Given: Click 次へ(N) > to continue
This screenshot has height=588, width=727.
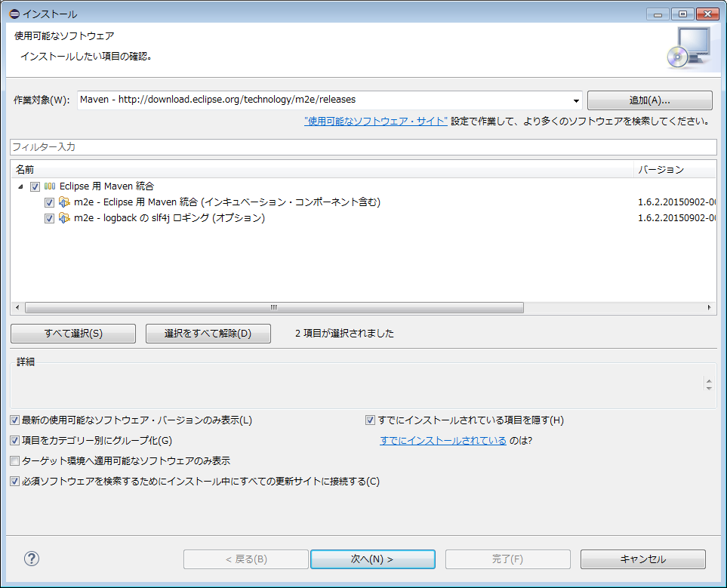Looking at the screenshot, I should point(373,559).
